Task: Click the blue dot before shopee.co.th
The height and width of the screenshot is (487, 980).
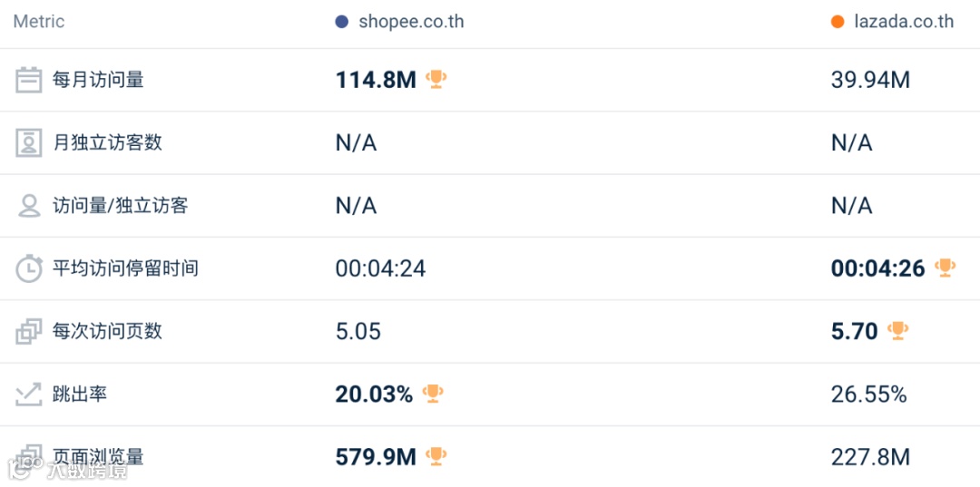Action: tap(342, 22)
